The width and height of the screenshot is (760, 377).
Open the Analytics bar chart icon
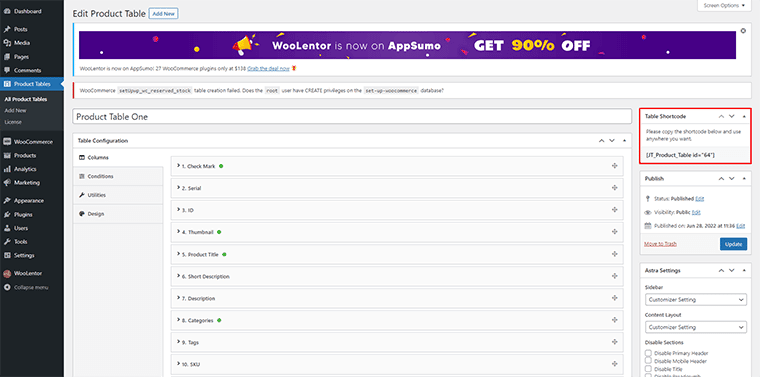click(x=7, y=169)
